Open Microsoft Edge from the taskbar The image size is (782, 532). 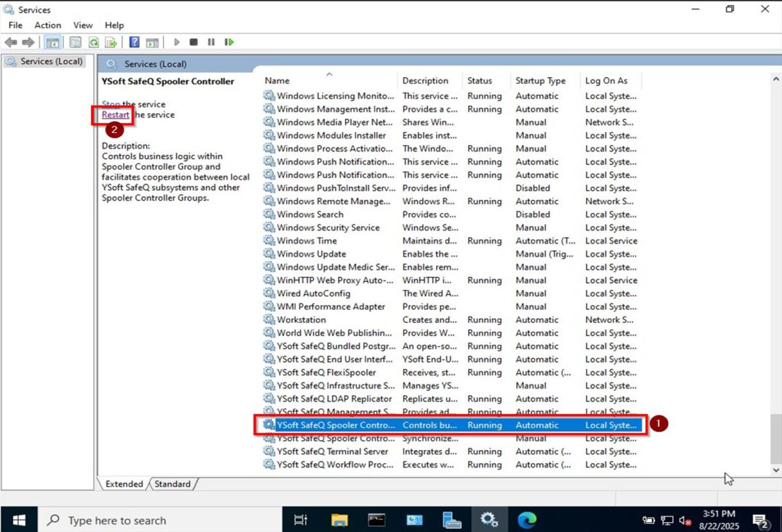527,520
